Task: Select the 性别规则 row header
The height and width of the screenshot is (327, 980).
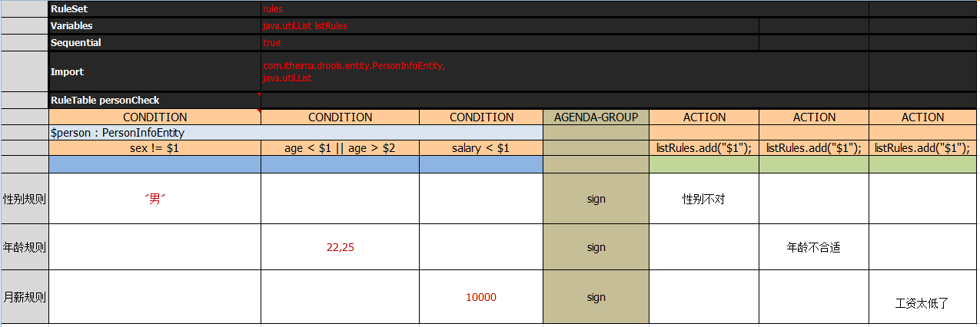Action: point(25,199)
